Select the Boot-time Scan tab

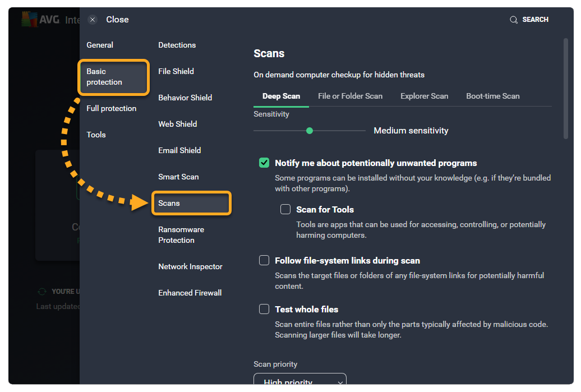tap(492, 96)
